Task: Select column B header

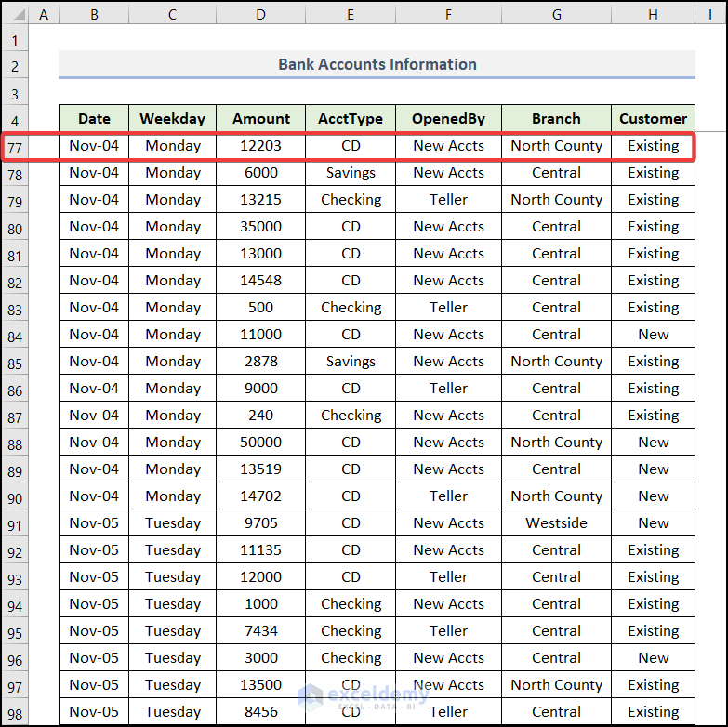Action: coord(94,14)
